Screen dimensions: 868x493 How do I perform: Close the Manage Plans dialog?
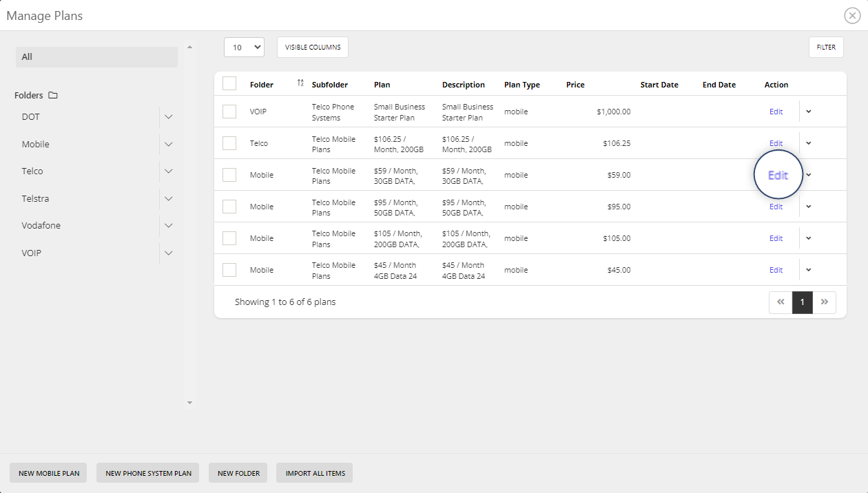click(x=852, y=16)
